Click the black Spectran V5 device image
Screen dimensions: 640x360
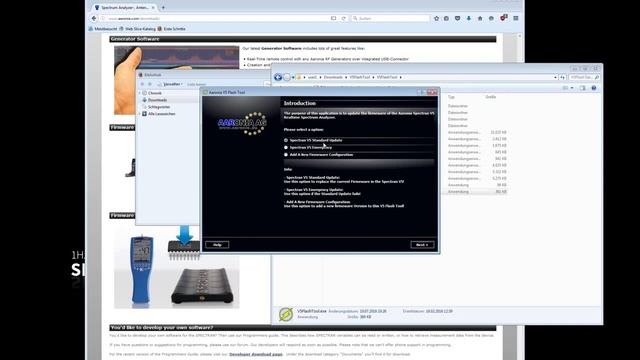tap(202, 286)
